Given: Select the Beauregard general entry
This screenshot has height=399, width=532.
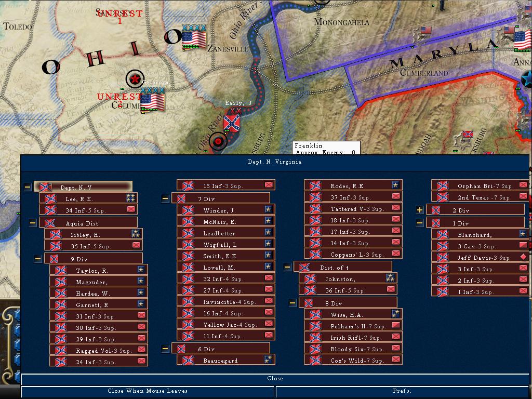Looking at the screenshot, I should coord(225,361).
